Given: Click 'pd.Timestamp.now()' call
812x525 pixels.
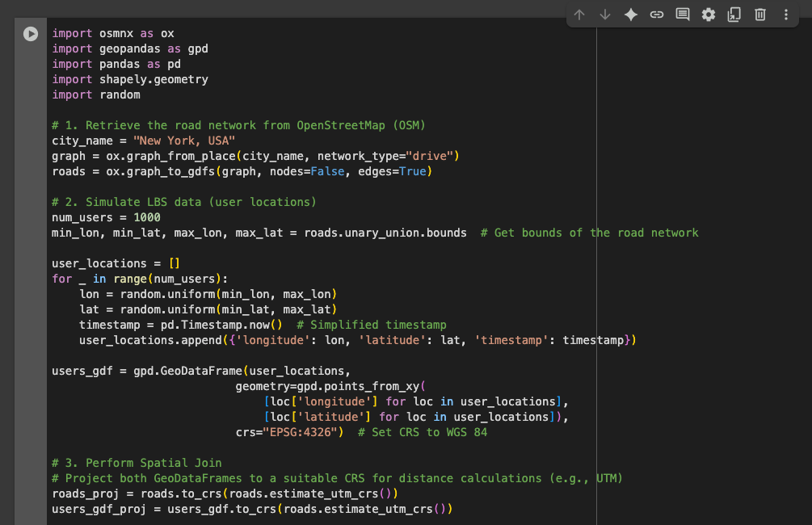Looking at the screenshot, I should 221,325.
